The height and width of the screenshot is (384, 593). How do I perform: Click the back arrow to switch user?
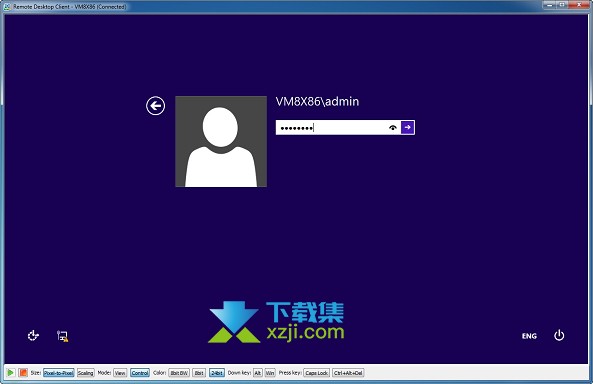155,106
